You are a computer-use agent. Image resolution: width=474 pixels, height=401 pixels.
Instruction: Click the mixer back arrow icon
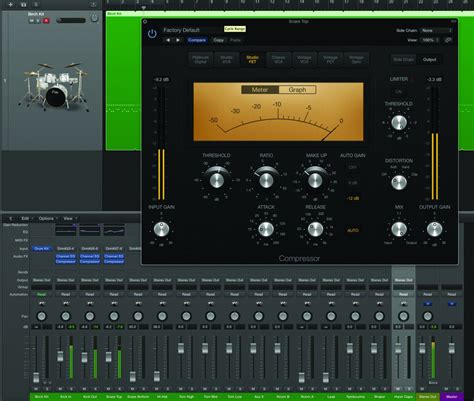click(x=10, y=218)
